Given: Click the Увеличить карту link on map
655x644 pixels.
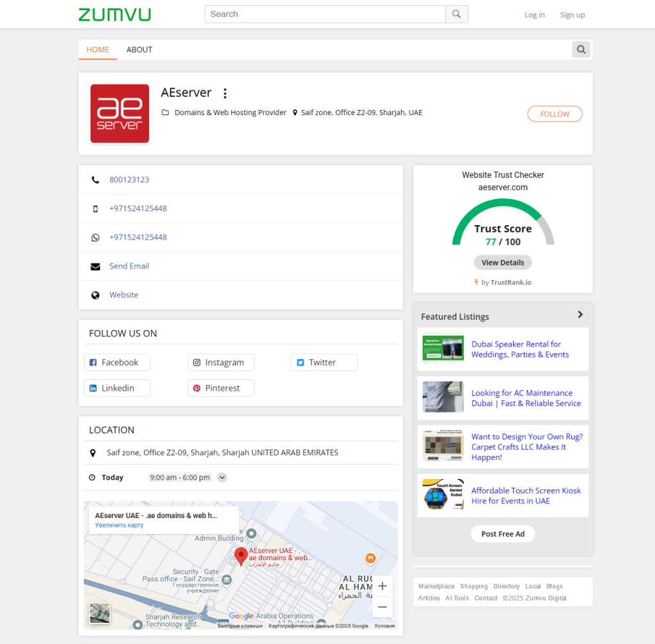Looking at the screenshot, I should [119, 526].
